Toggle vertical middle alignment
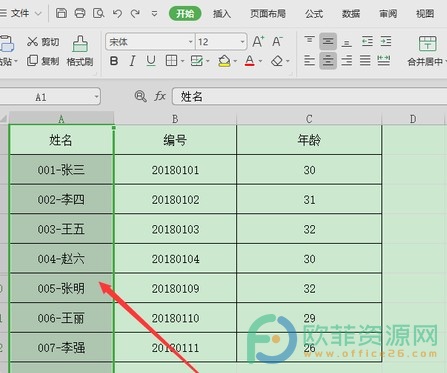This screenshot has height=373, width=447. point(328,41)
